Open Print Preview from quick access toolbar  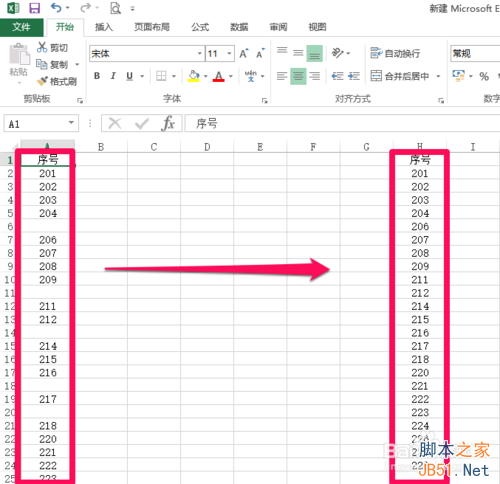coord(115,8)
